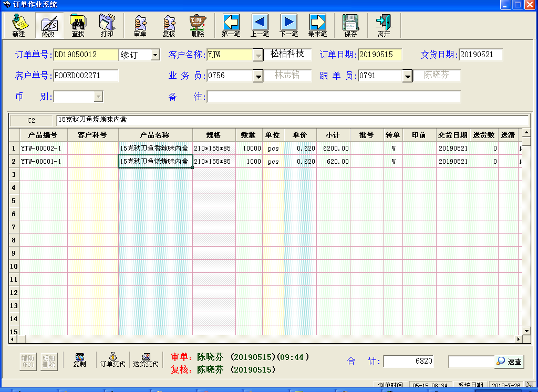
Task: Open 送货交代 (Delivery handover) icon
Action: (x=146, y=360)
